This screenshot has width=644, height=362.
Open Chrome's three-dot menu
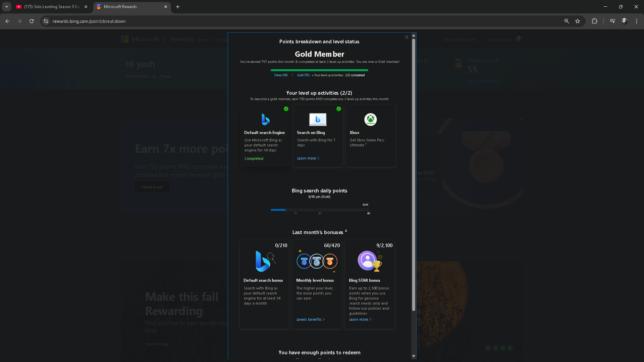click(x=636, y=21)
